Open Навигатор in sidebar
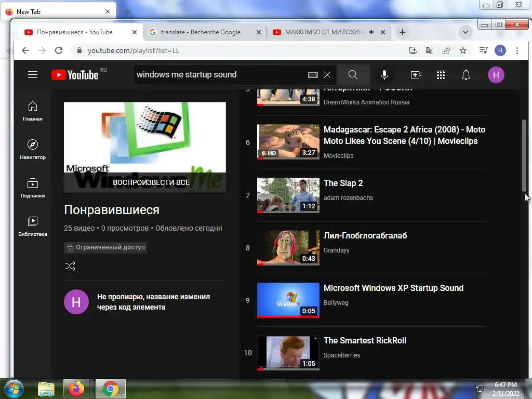532x399 pixels. (33, 149)
